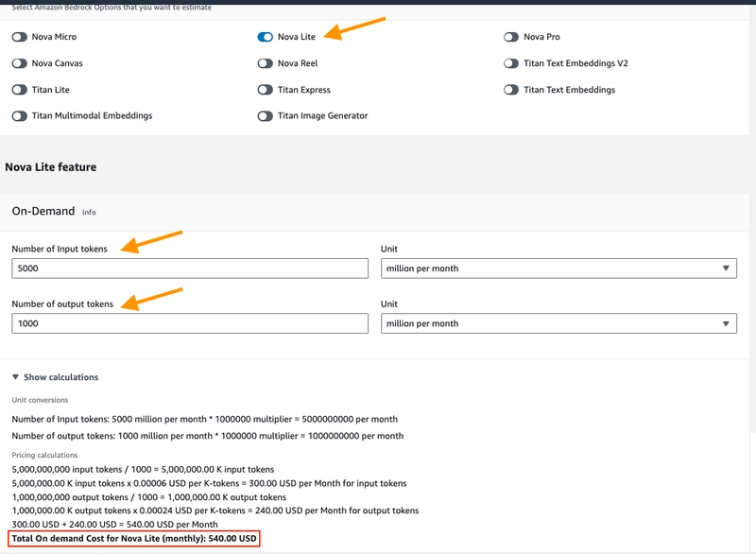Switch on the Nova Reel option
Viewport: 756px width, 554px height.
tap(266, 63)
